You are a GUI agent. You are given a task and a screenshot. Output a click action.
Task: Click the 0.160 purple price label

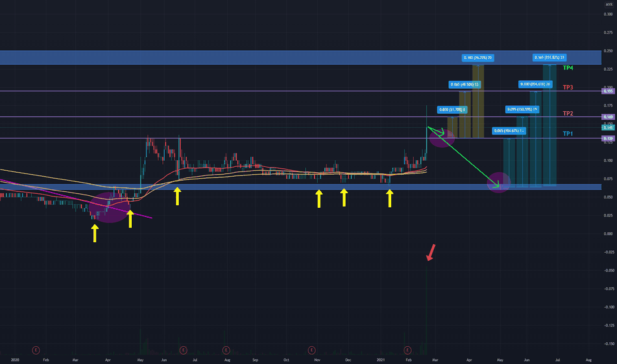click(608, 117)
